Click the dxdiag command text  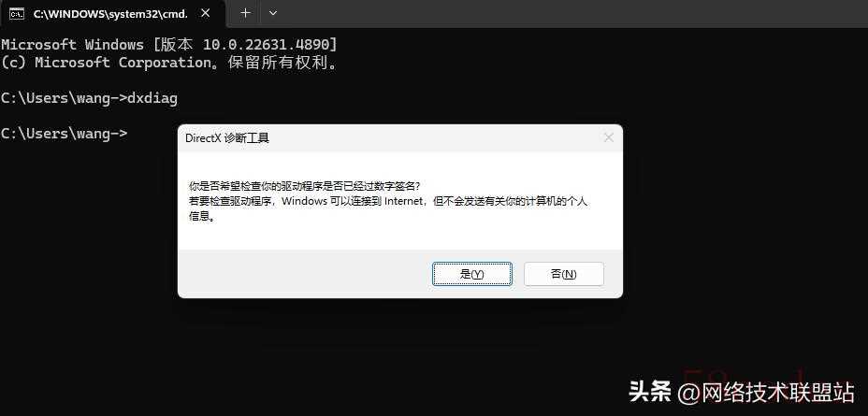tap(152, 99)
